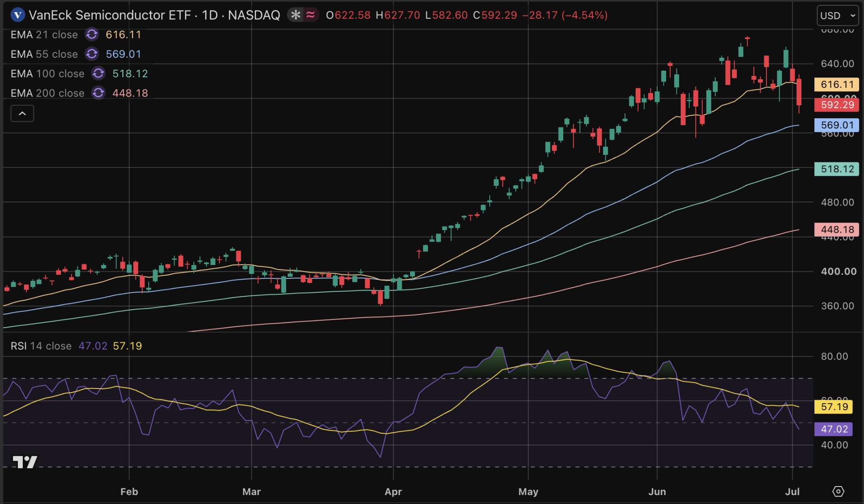This screenshot has height=504, width=864.
Task: Click the low price L582.60 value
Action: click(446, 15)
